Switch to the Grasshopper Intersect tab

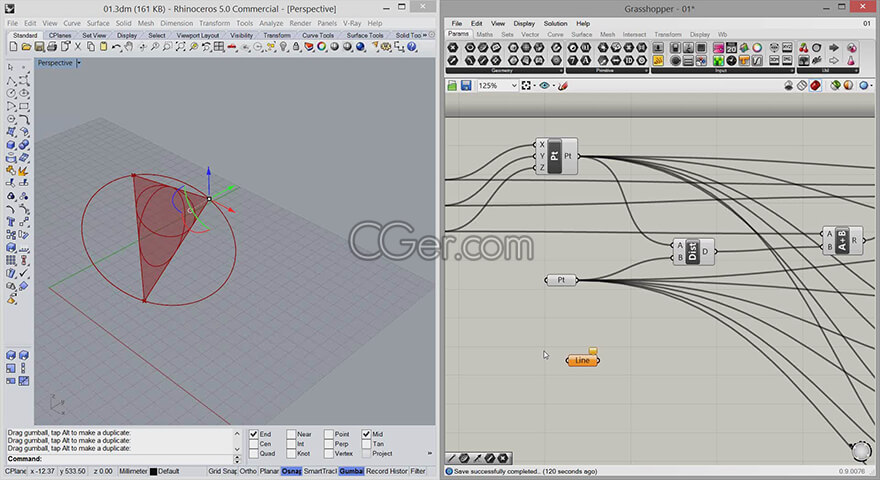click(634, 34)
